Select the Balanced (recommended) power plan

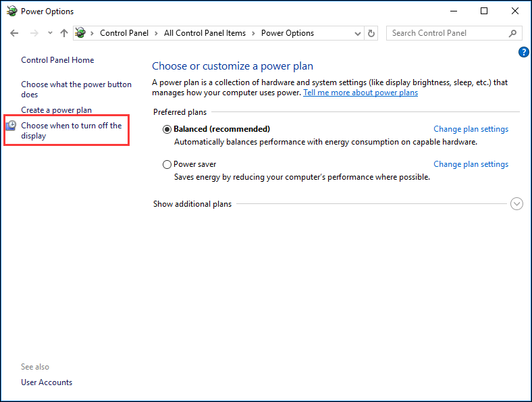point(167,129)
